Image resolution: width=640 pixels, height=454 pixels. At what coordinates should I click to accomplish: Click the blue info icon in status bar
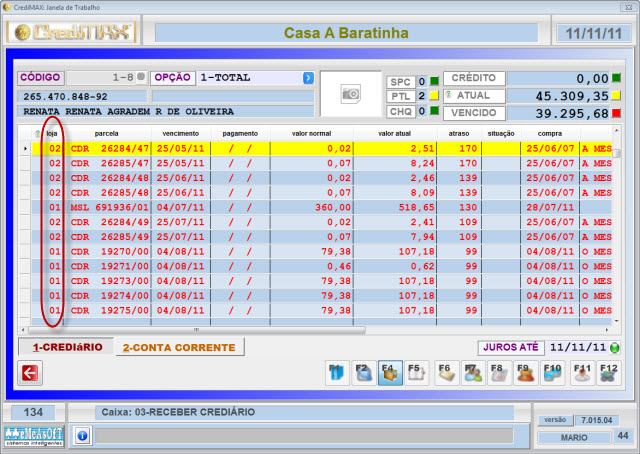point(82,436)
